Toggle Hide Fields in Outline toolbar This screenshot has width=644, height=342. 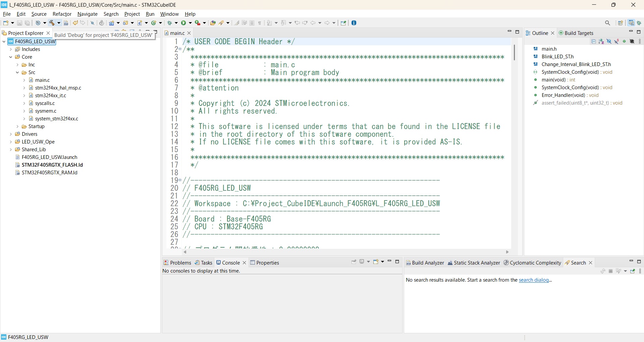[x=609, y=42]
